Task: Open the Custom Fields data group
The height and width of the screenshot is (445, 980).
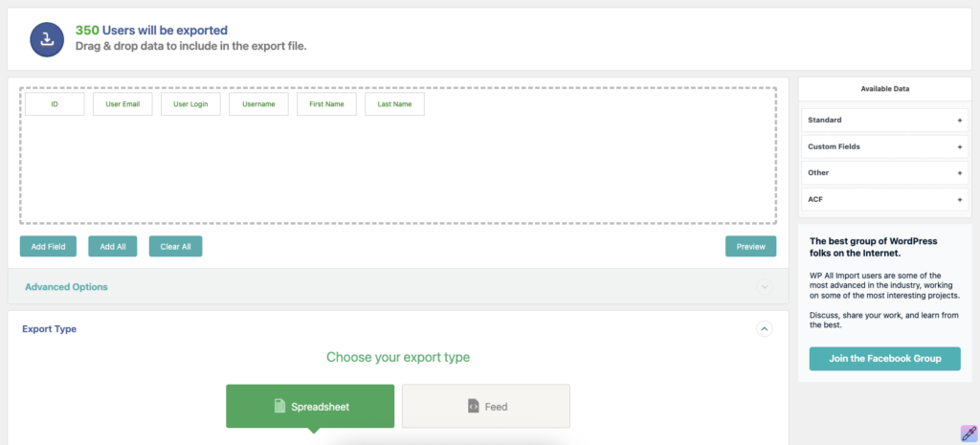Action: (883, 146)
